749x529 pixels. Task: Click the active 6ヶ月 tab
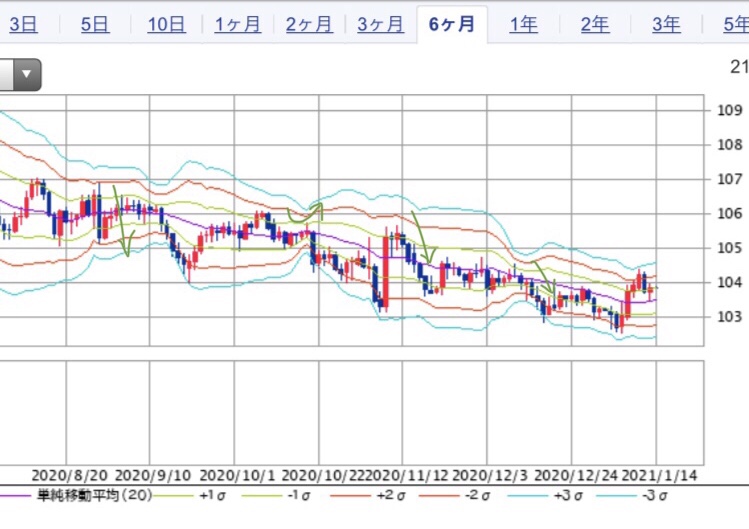pos(452,24)
